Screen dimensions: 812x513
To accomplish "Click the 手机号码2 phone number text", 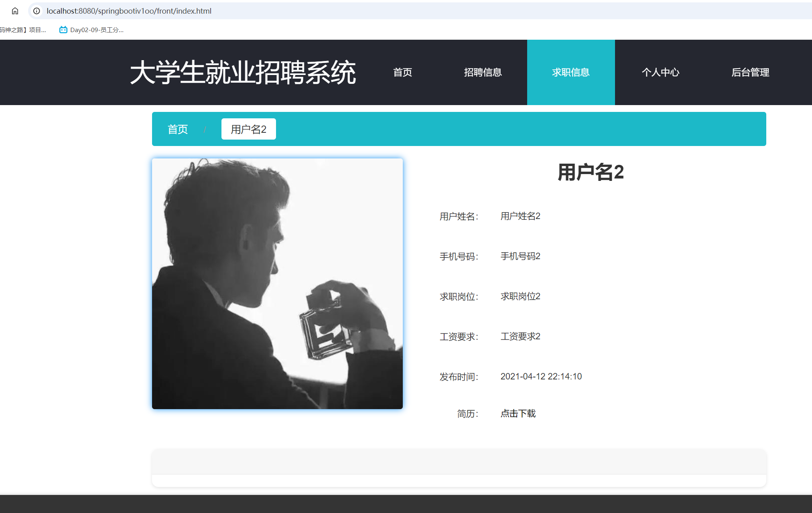I will pyautogui.click(x=520, y=256).
